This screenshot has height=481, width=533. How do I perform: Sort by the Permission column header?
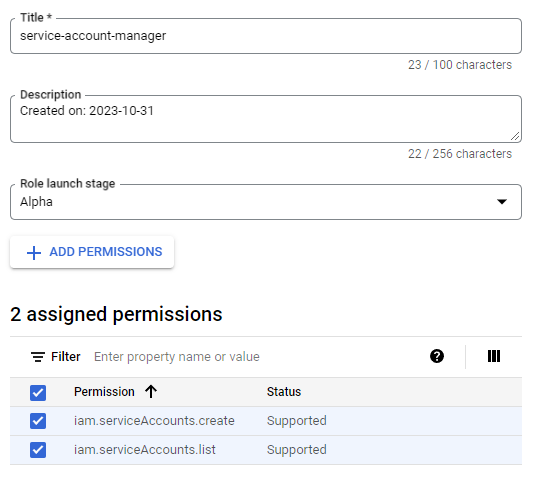pos(104,392)
